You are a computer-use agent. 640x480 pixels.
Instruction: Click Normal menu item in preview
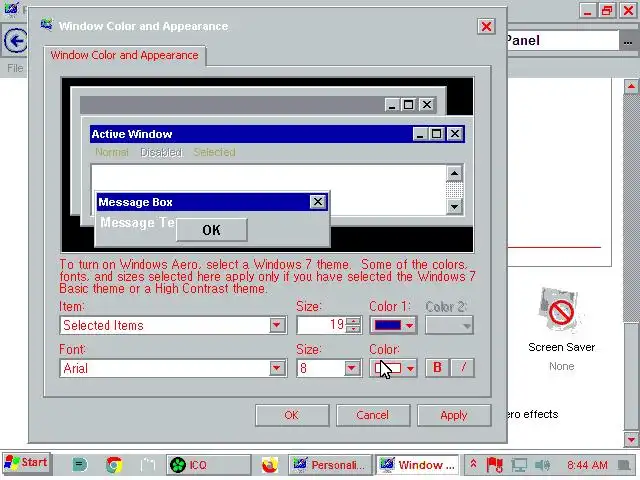(x=111, y=152)
